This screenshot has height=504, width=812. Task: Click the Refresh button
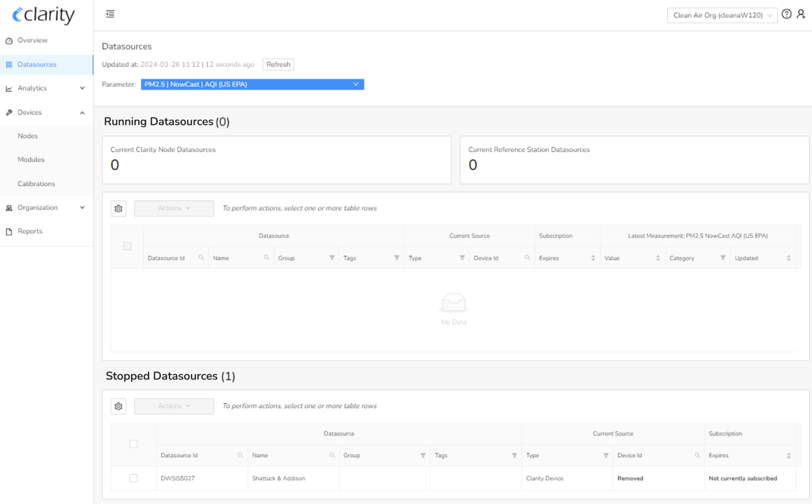tap(278, 64)
